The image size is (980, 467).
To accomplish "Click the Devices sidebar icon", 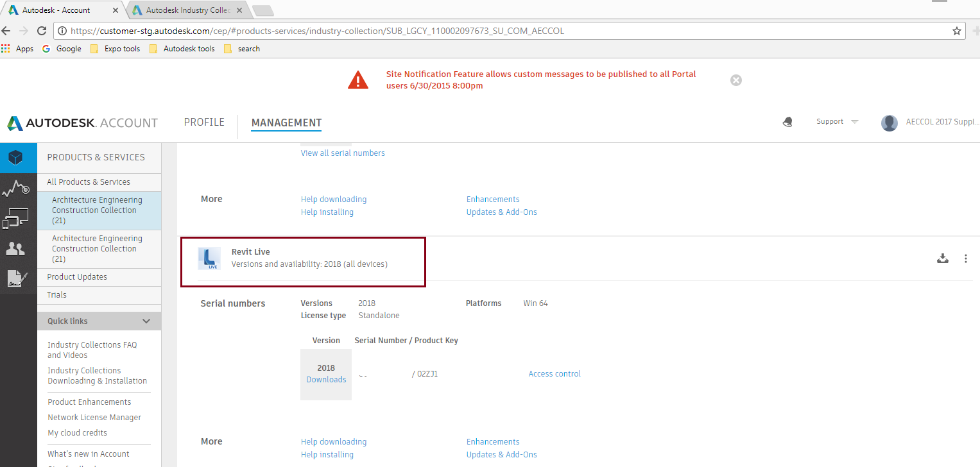I will click(x=18, y=218).
